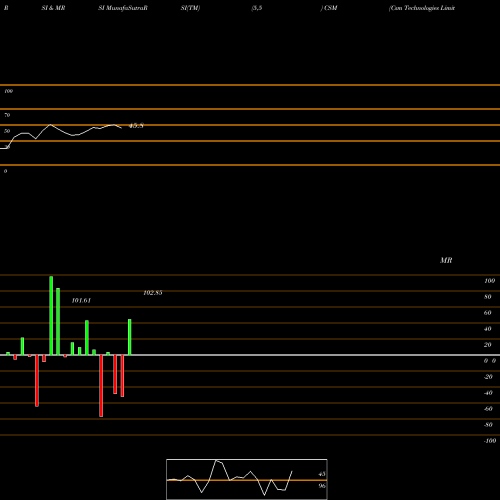Click the rightmost green bar at 102.85
This screenshot has height=500, width=500.
130,337
